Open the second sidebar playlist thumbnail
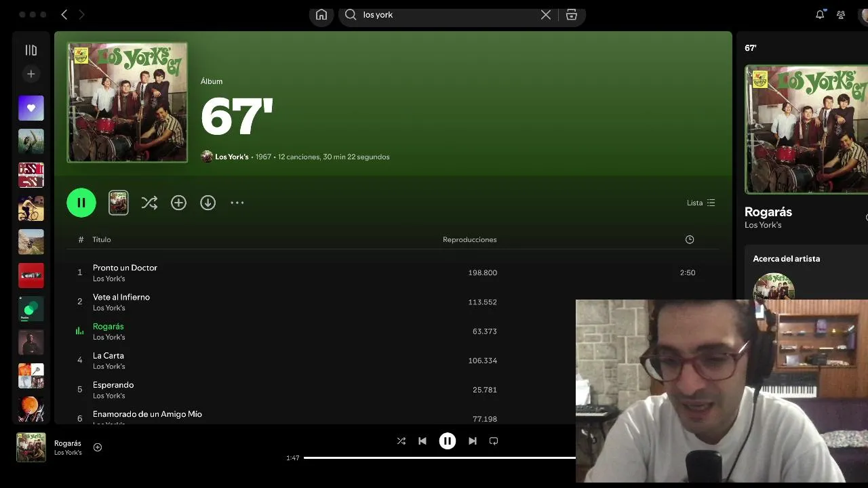This screenshot has width=868, height=488. [31, 141]
